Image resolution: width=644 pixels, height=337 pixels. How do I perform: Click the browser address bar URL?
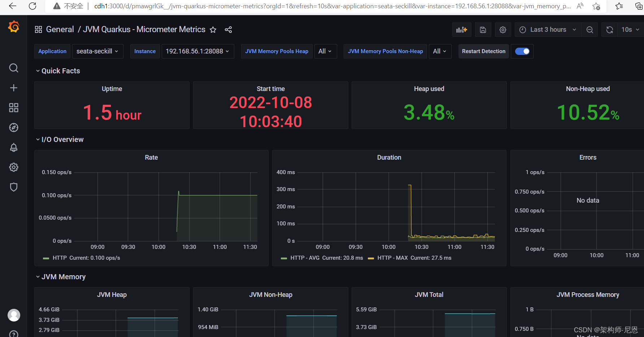pyautogui.click(x=332, y=6)
